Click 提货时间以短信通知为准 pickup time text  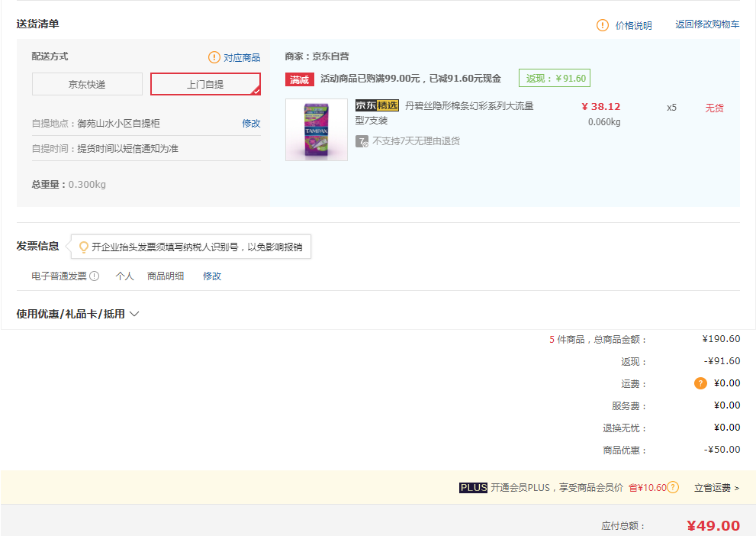coord(127,149)
